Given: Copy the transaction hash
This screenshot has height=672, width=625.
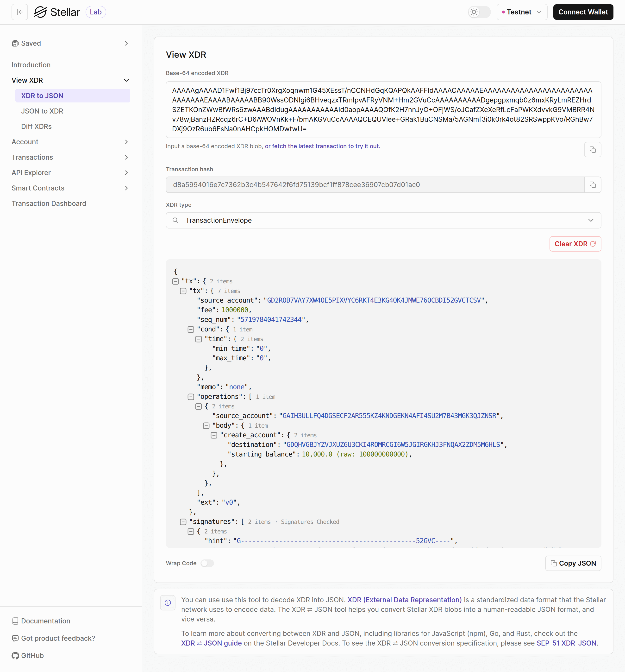Looking at the screenshot, I should (593, 184).
